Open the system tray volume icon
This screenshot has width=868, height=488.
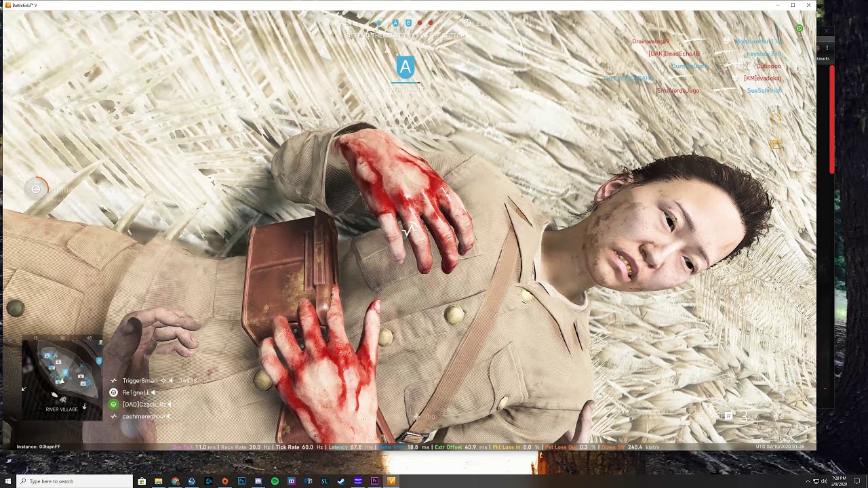pos(824,481)
